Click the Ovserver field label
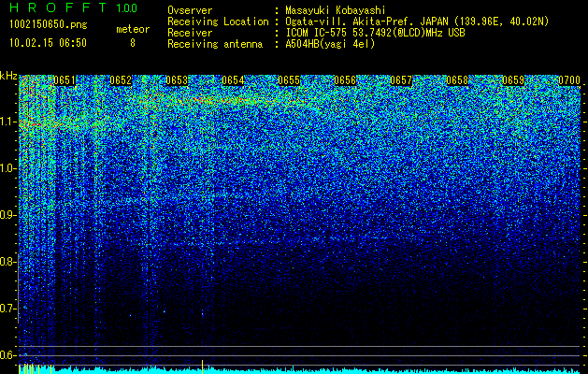This screenshot has width=588, height=374. coord(190,11)
